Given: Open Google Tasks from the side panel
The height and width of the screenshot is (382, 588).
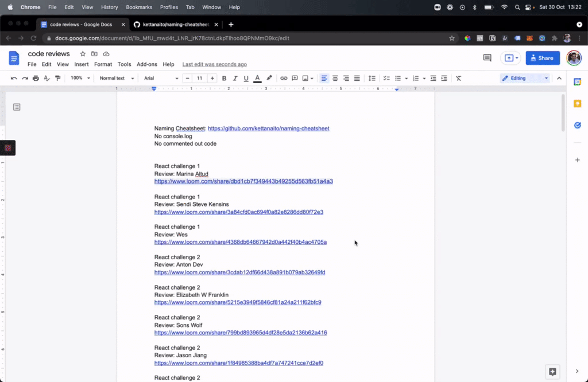Looking at the screenshot, I should [x=578, y=125].
